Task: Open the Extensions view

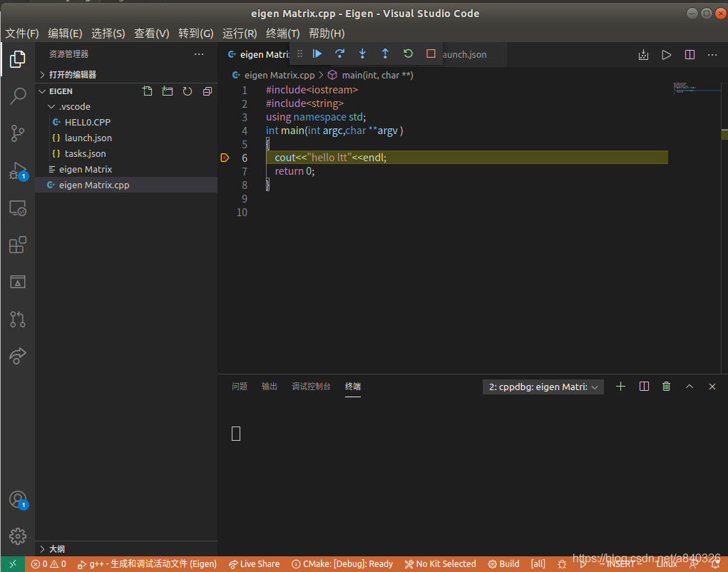Action: (x=18, y=245)
